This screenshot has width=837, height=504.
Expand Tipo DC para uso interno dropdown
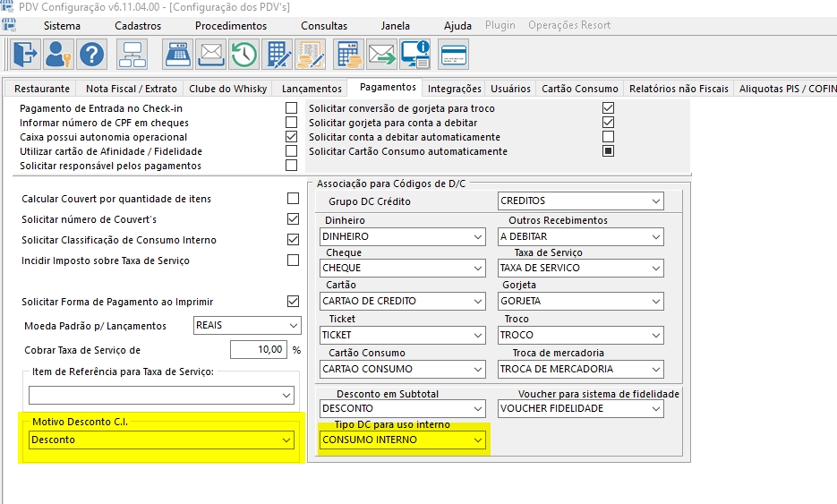click(x=403, y=440)
